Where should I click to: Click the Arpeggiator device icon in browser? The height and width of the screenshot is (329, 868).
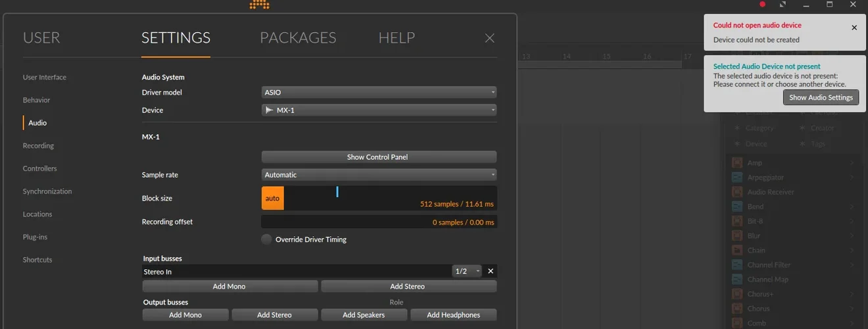[x=737, y=177]
